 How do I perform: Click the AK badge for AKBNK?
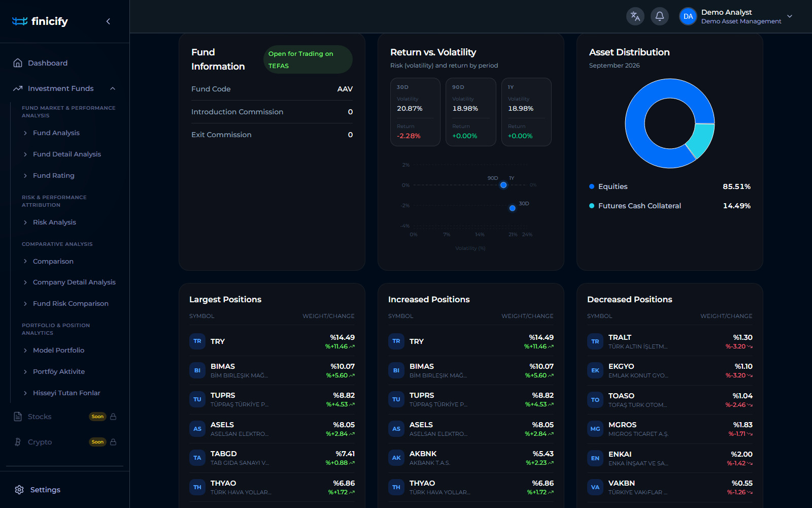[x=396, y=458]
